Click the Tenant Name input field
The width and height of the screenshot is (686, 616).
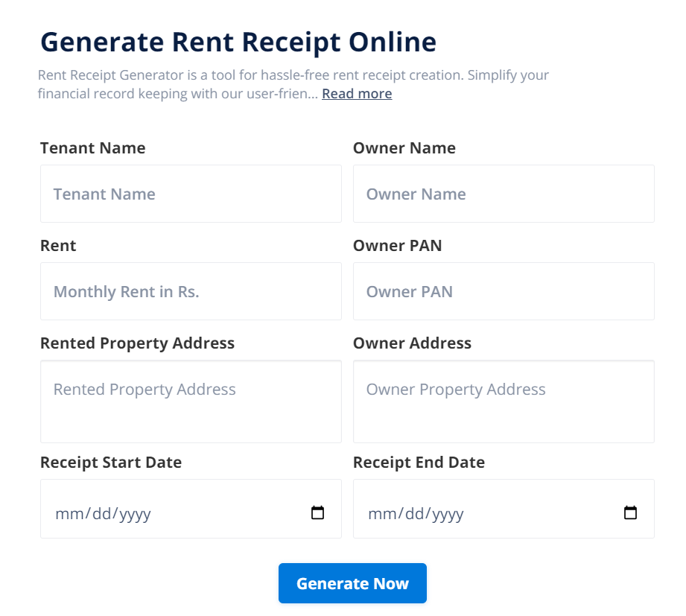(x=191, y=194)
